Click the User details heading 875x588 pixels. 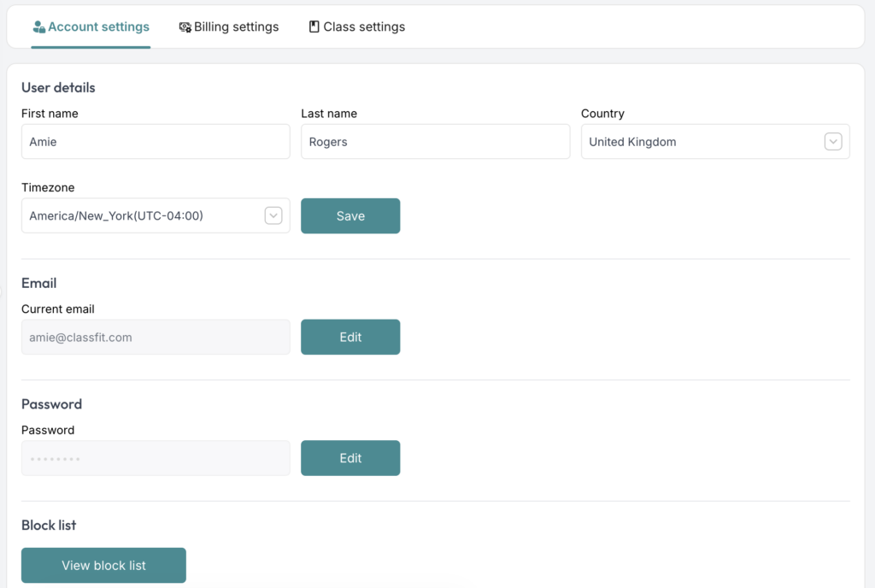[x=58, y=87]
